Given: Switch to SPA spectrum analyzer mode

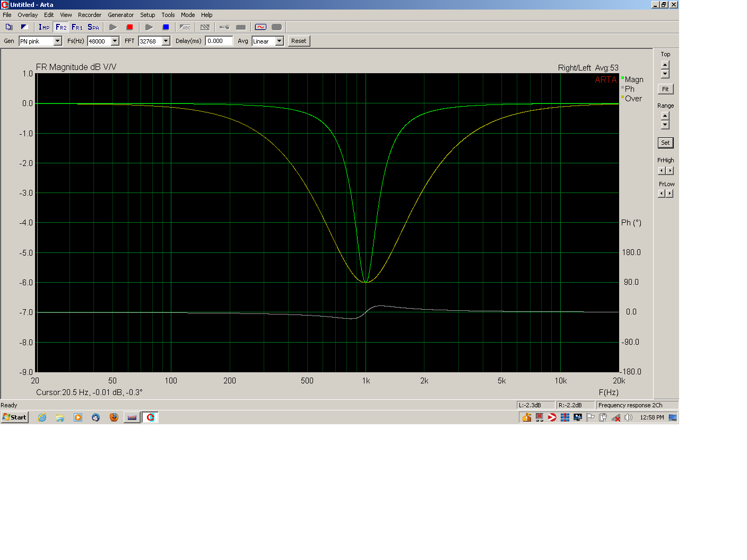Looking at the screenshot, I should tap(93, 27).
